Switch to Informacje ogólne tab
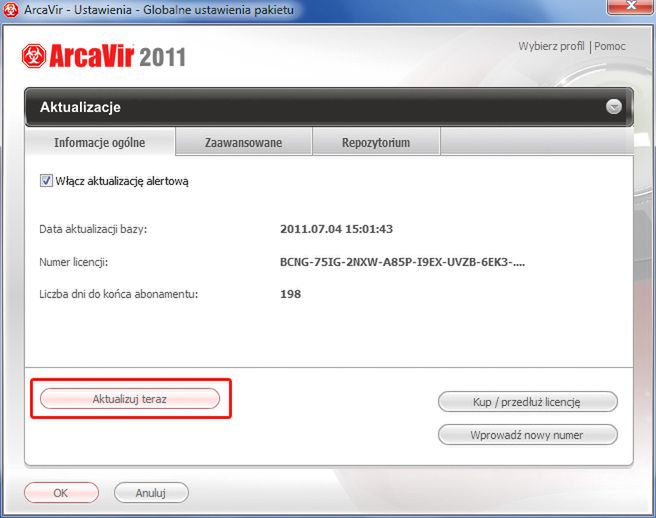The height and width of the screenshot is (518, 656). pyautogui.click(x=100, y=142)
